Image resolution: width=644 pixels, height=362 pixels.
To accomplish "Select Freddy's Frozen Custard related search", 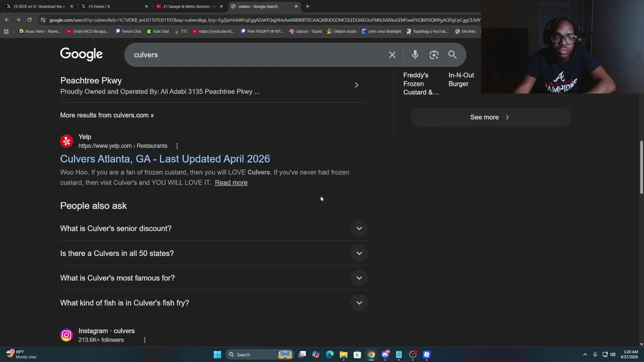I will [x=421, y=83].
